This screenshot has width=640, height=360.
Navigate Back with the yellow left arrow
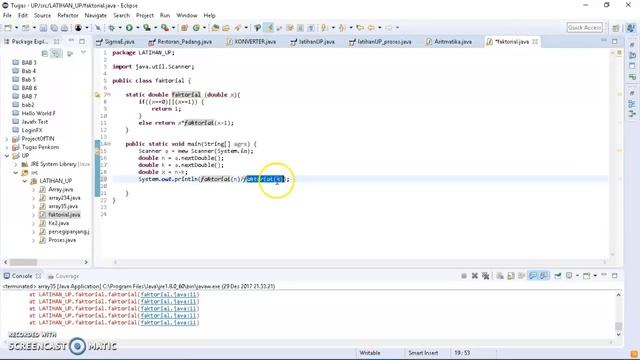click(x=371, y=28)
